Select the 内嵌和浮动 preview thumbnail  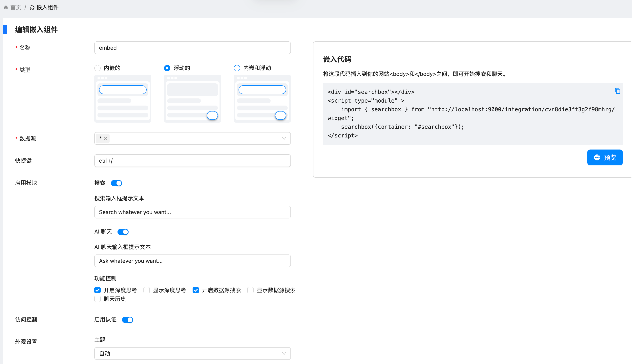coord(262,98)
